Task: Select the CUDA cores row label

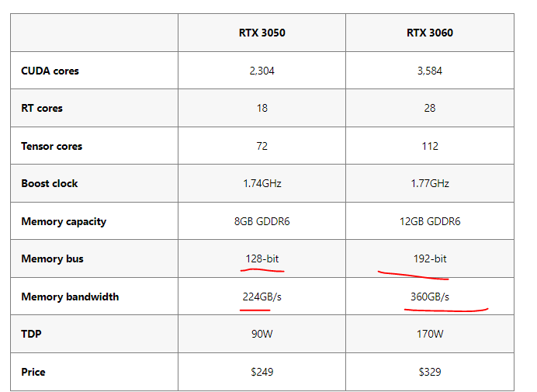Action: (x=50, y=71)
